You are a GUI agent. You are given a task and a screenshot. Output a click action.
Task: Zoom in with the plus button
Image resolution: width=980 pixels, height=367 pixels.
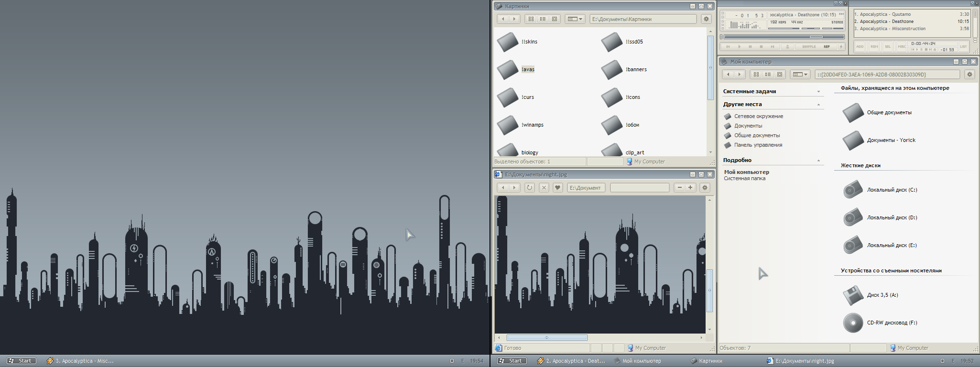click(x=690, y=188)
